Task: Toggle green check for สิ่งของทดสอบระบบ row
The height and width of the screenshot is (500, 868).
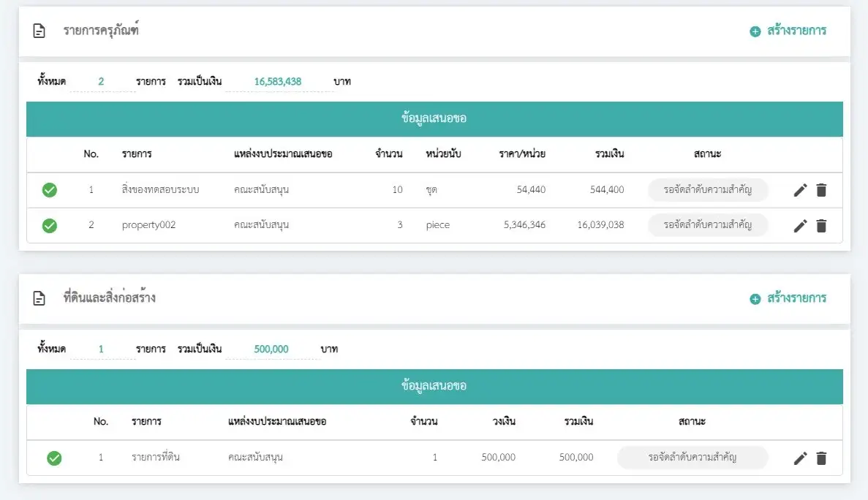Action: point(50,190)
